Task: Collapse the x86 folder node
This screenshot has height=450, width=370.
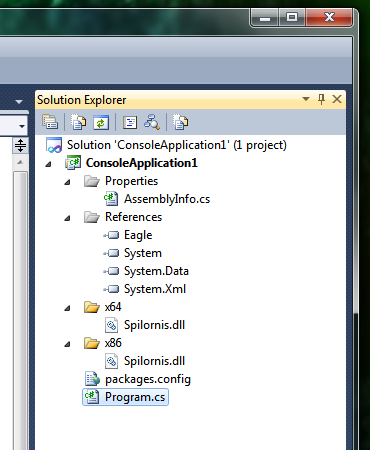Action: tap(68, 344)
